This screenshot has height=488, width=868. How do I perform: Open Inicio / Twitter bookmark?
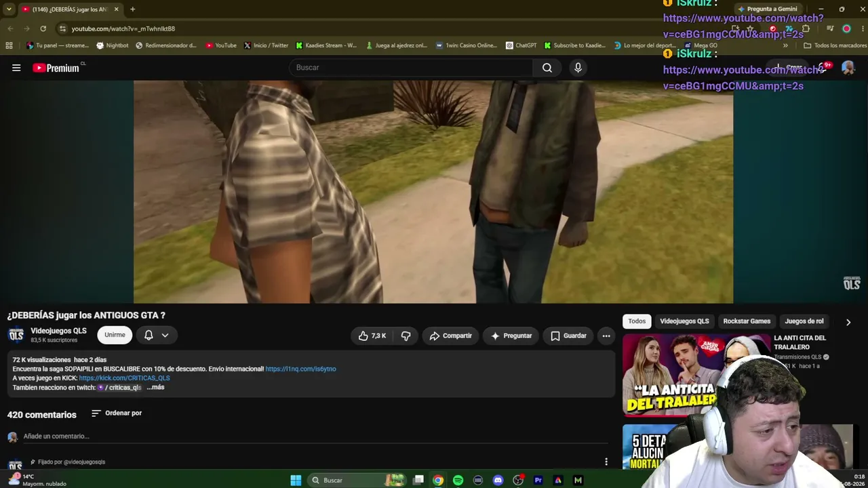pos(266,45)
